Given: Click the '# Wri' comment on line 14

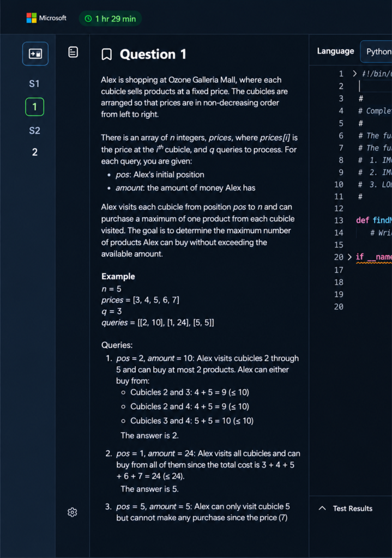Looking at the screenshot, I should (x=381, y=233).
